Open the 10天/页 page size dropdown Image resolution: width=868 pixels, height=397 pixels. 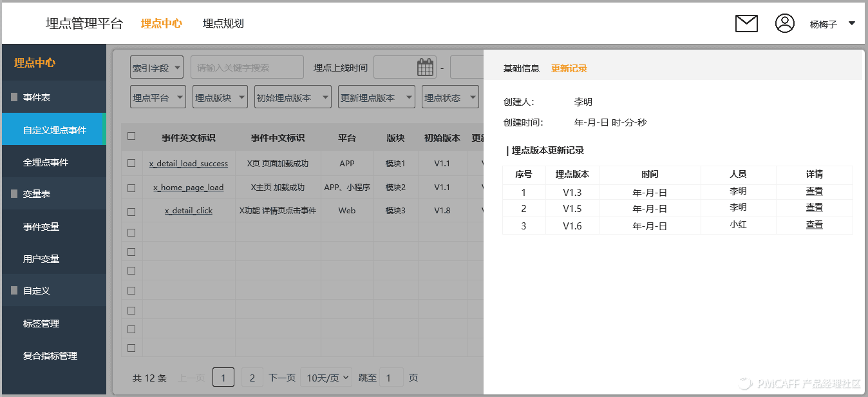tap(328, 378)
